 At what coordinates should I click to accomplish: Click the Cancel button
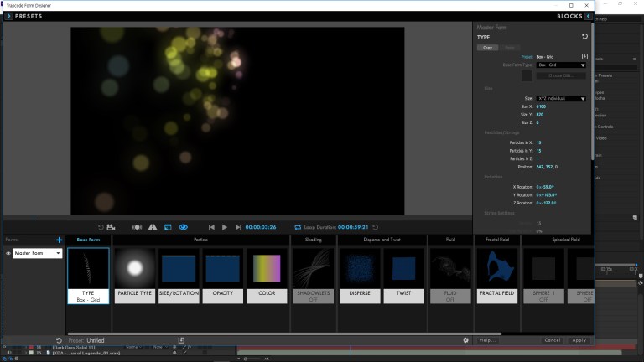(552, 340)
